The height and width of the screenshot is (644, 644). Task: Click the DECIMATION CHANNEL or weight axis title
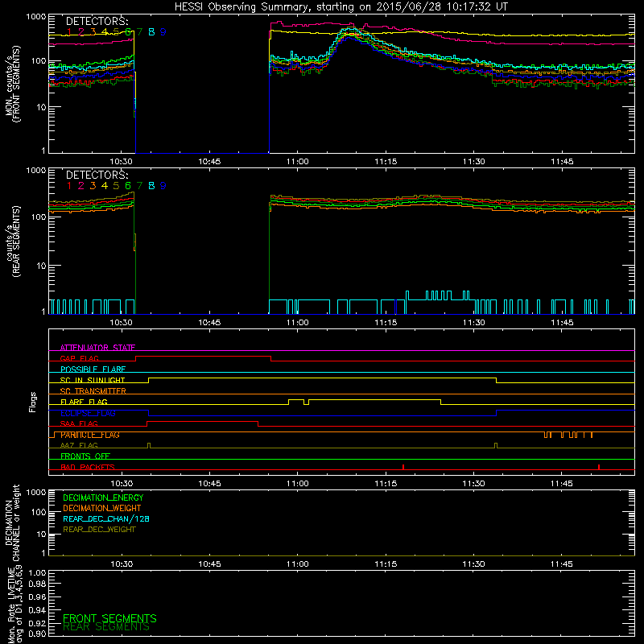coord(12,522)
